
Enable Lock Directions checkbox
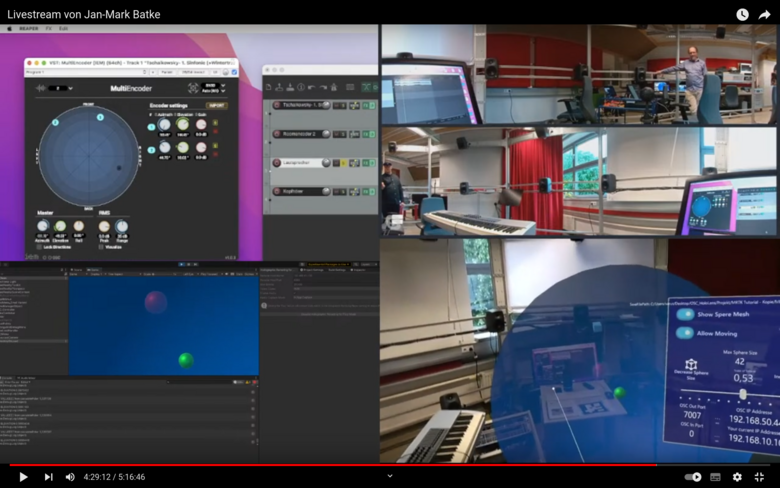pyautogui.click(x=39, y=247)
